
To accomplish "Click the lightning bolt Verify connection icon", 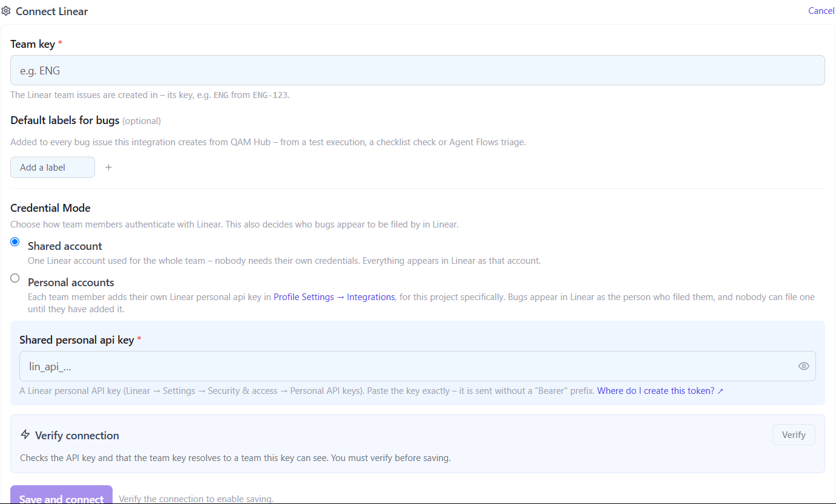I will click(25, 434).
